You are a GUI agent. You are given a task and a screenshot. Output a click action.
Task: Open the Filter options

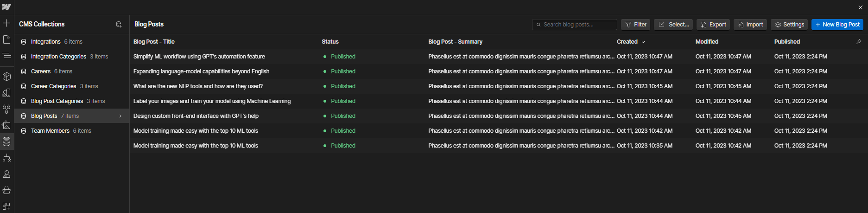pos(635,25)
